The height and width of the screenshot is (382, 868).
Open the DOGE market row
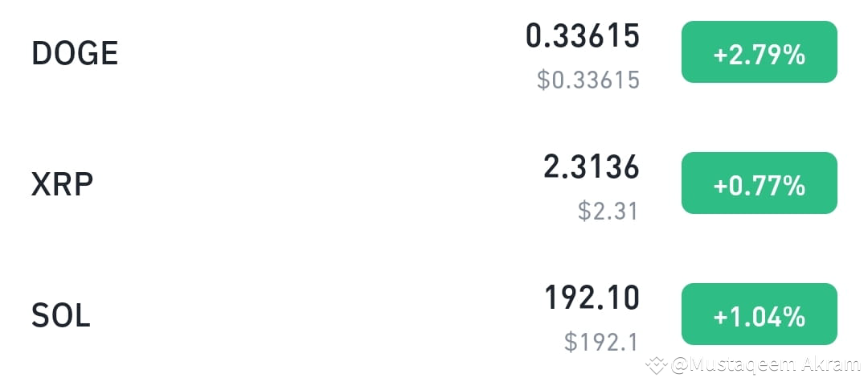point(321,55)
